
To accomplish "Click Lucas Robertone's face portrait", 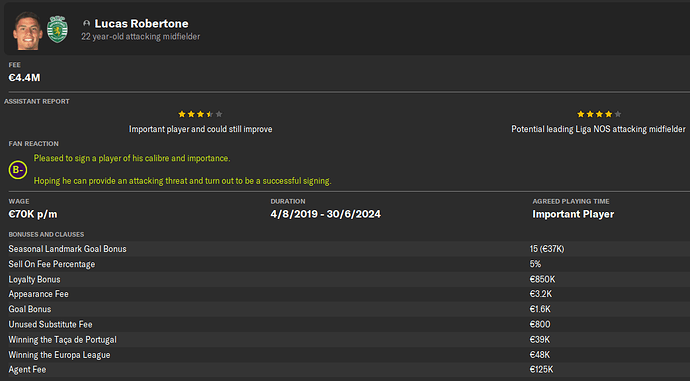I will [x=27, y=30].
